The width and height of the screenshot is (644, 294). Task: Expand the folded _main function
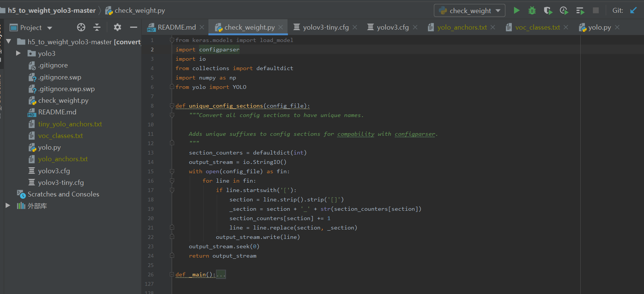(x=172, y=274)
